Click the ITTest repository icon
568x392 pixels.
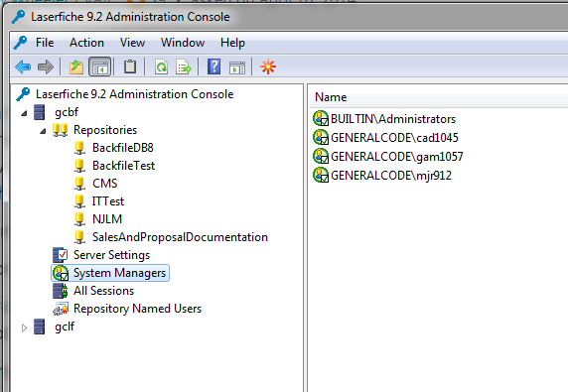click(79, 201)
